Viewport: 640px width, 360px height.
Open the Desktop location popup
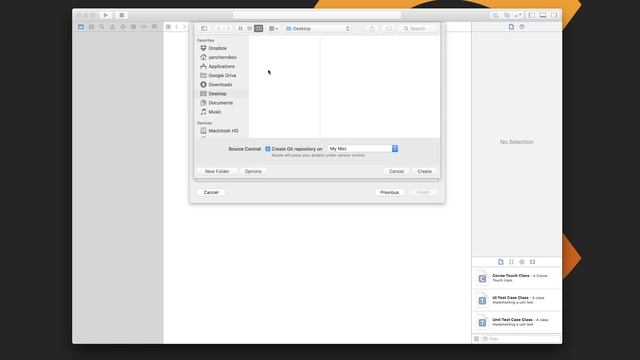[318, 29]
